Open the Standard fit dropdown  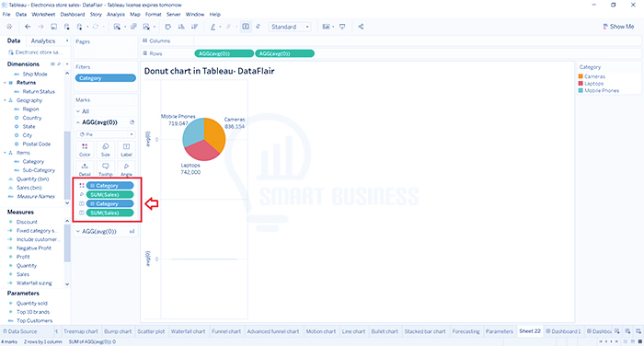pos(290,27)
